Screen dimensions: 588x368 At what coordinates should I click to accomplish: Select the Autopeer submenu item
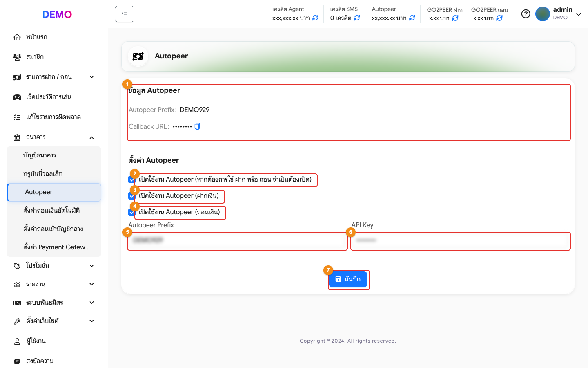(54, 192)
